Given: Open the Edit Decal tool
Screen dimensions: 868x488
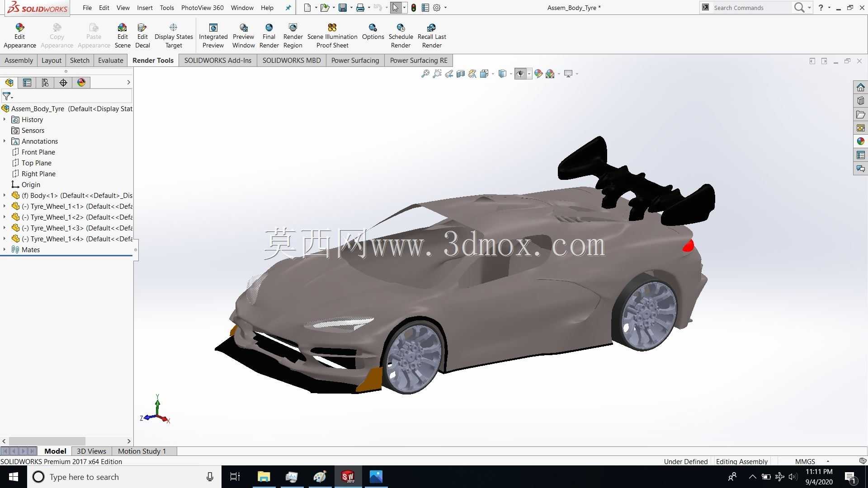Looking at the screenshot, I should (x=142, y=36).
